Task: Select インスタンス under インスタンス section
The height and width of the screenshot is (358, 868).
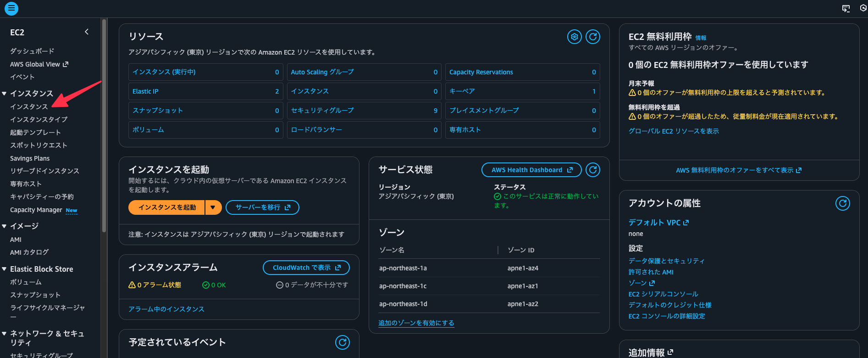Action: point(29,106)
